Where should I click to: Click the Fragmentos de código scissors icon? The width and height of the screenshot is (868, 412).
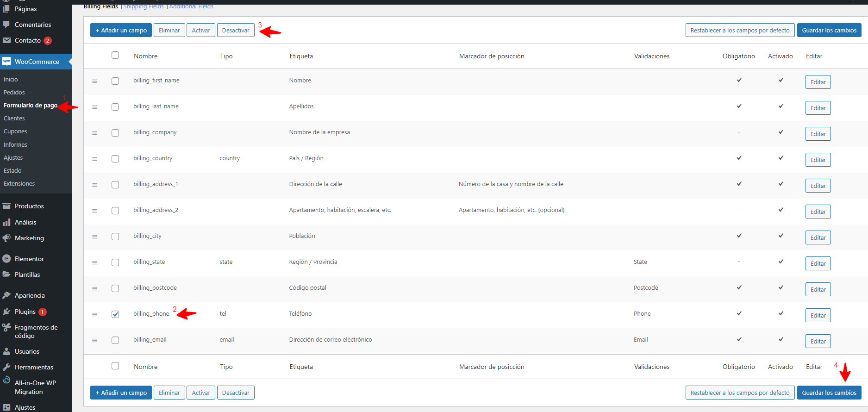pyautogui.click(x=6, y=328)
